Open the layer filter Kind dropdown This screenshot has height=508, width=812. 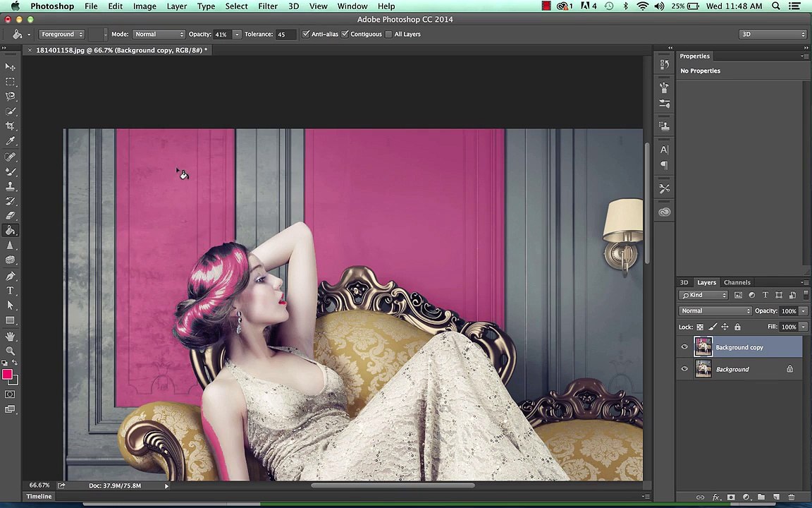703,295
